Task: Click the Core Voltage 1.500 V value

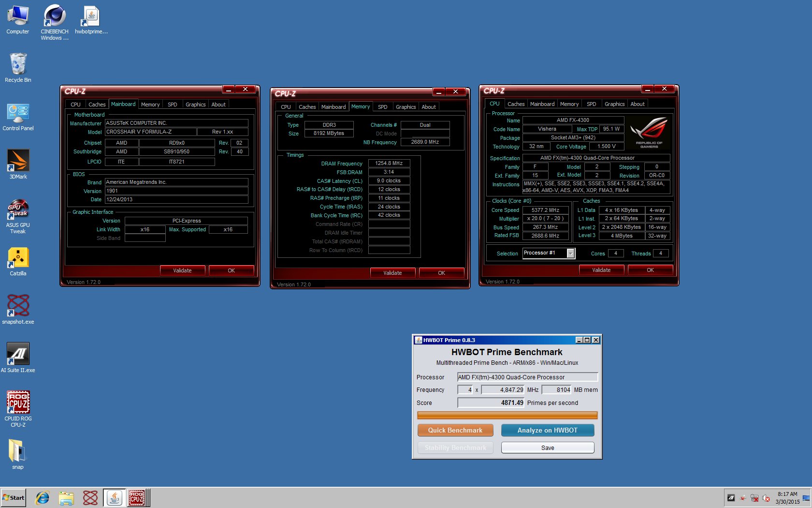Action: click(x=607, y=146)
